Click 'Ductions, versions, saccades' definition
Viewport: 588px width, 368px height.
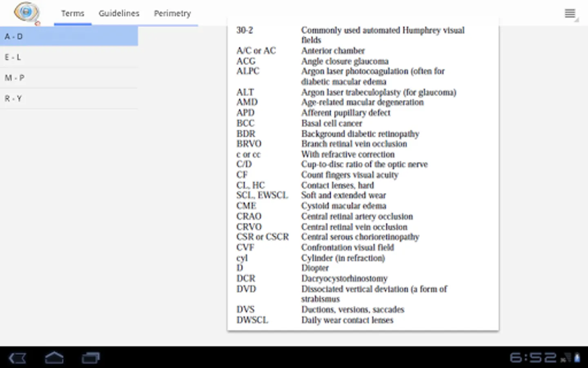(x=353, y=310)
